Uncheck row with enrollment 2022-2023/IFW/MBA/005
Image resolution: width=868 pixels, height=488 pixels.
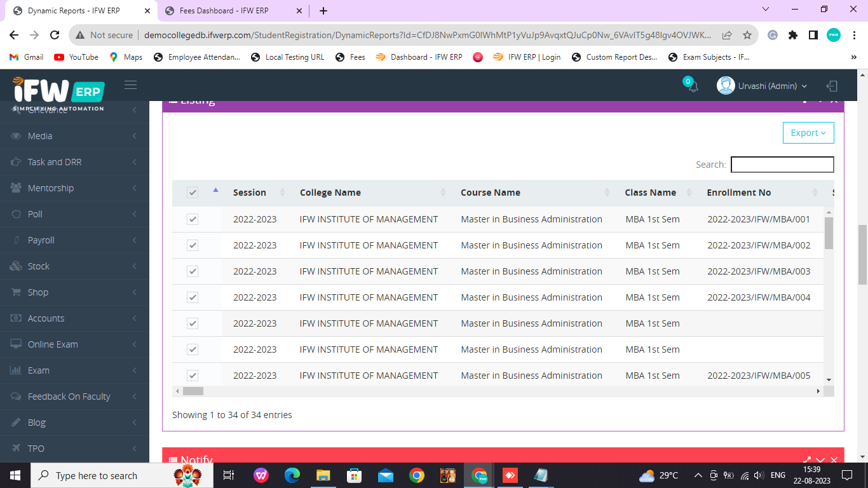tap(193, 376)
